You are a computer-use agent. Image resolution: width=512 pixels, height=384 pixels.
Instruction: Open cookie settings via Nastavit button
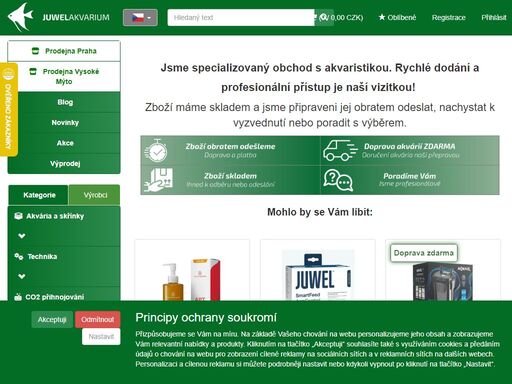pos(101,337)
